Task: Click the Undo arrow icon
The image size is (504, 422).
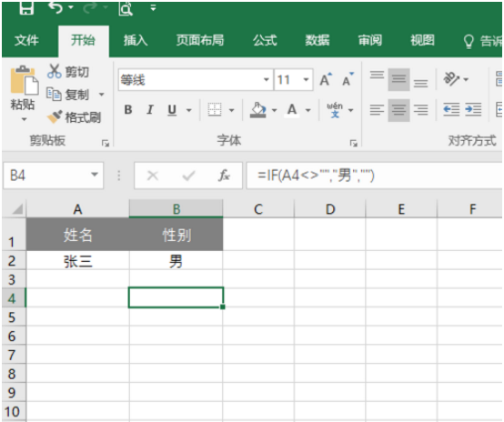Action: coord(55,7)
